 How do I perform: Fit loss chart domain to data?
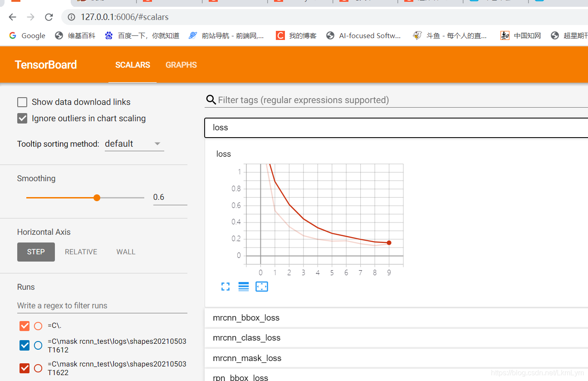pyautogui.click(x=262, y=287)
